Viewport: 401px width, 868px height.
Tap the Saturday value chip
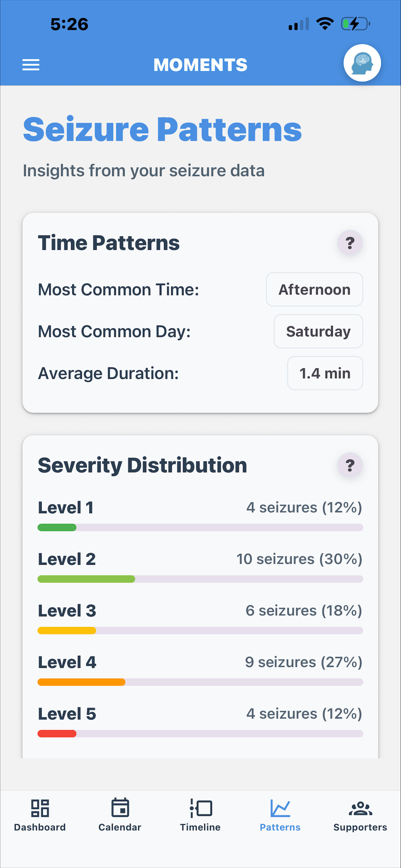(x=318, y=332)
